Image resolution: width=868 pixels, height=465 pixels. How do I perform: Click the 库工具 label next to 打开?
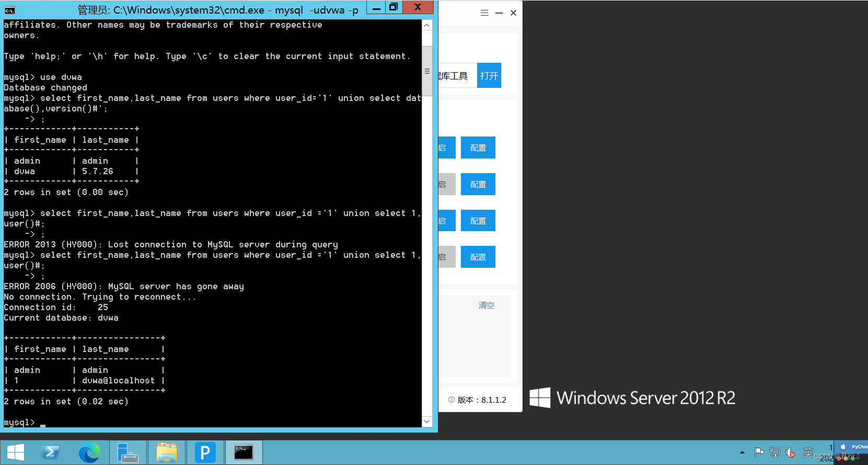(x=453, y=76)
